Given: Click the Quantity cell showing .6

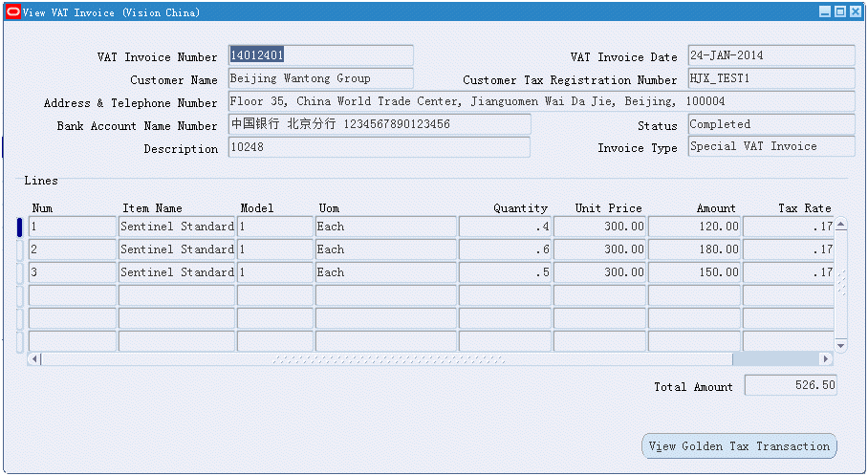Looking at the screenshot, I should 505,249.
